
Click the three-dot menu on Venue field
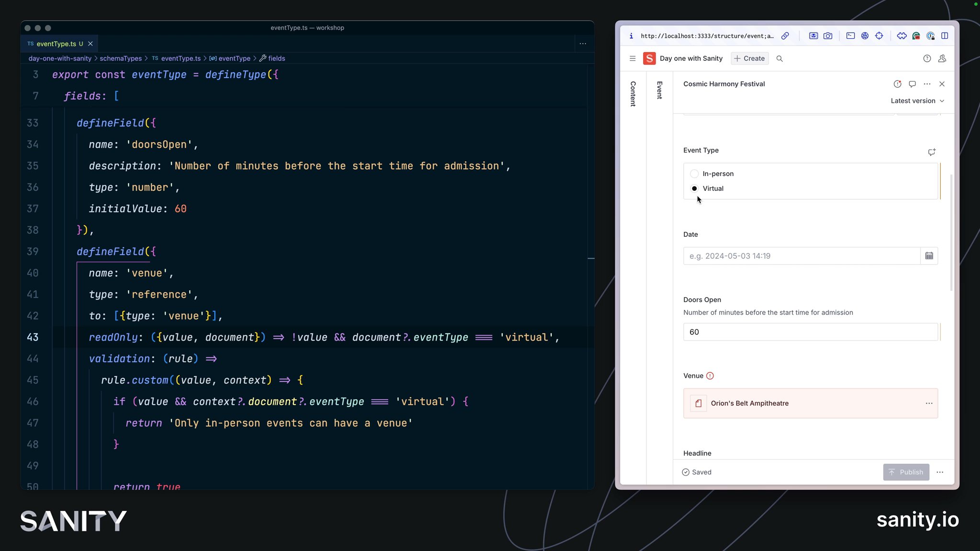click(x=929, y=403)
